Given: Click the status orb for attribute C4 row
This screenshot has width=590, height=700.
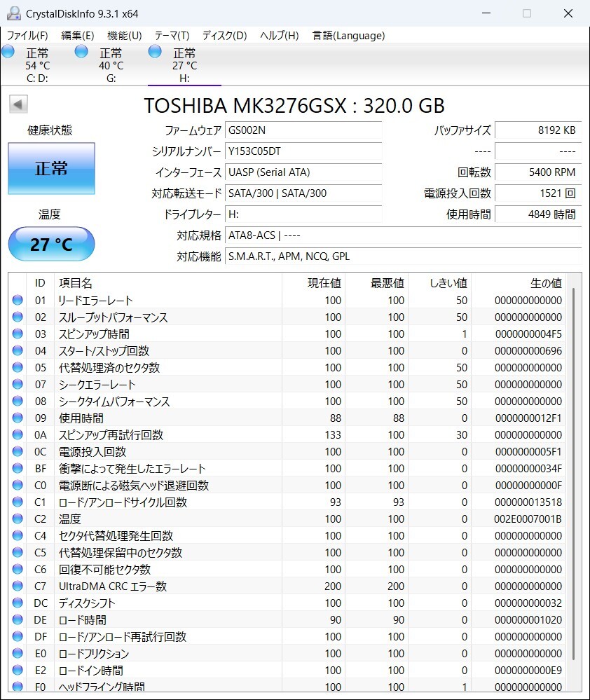Looking at the screenshot, I should tap(18, 535).
